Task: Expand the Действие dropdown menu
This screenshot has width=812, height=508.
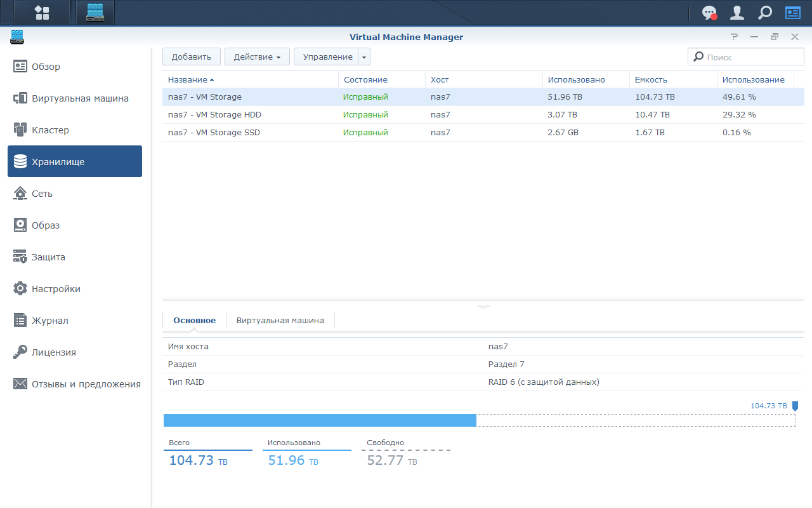Action: 257,57
